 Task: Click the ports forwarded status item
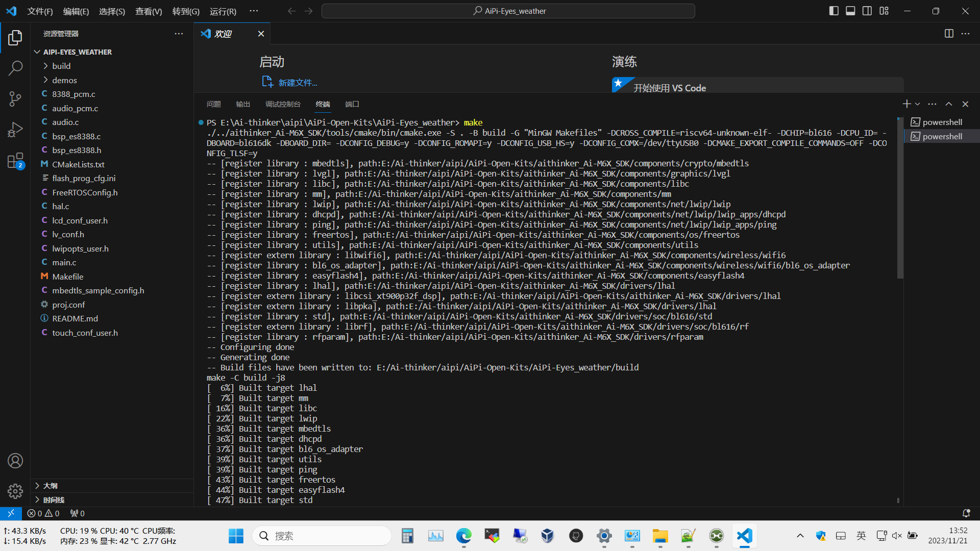pos(78,513)
